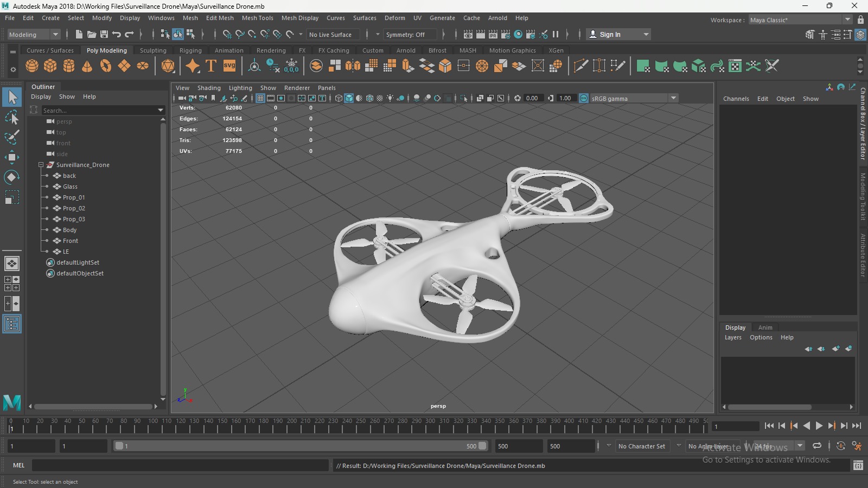This screenshot has height=488, width=868.
Task: Open the Edit Mesh menu
Action: (x=220, y=18)
